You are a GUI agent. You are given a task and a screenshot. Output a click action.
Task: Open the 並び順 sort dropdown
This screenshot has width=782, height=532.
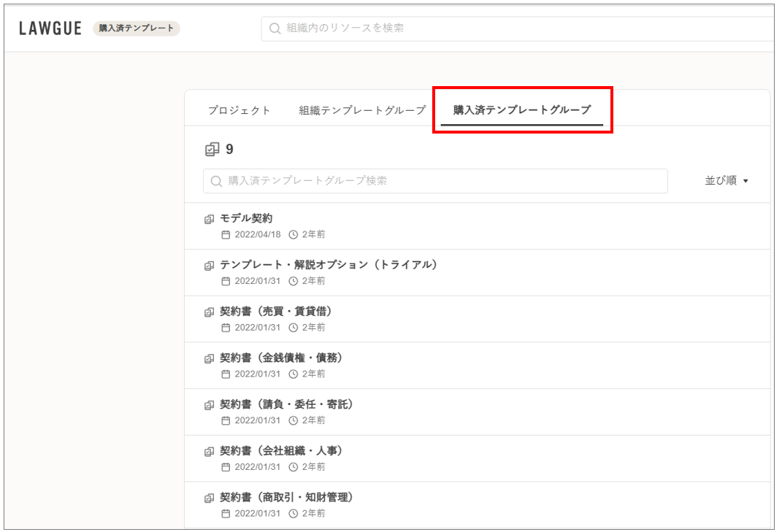[x=726, y=181]
